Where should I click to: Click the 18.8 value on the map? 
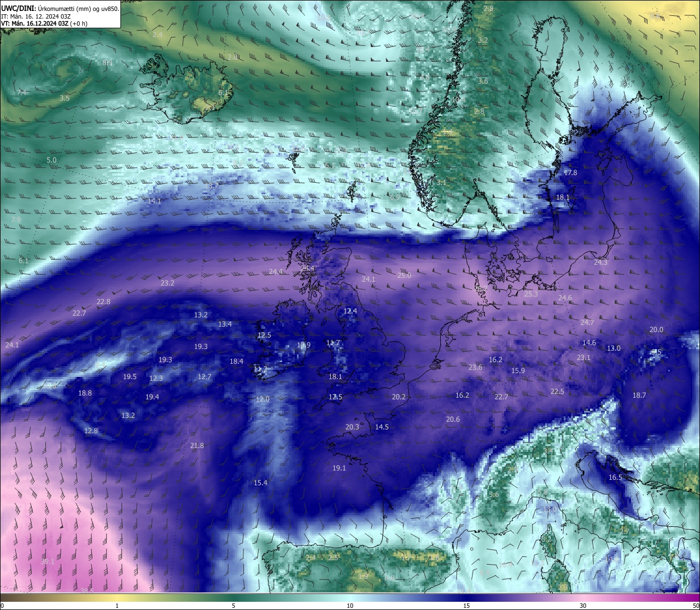click(85, 393)
